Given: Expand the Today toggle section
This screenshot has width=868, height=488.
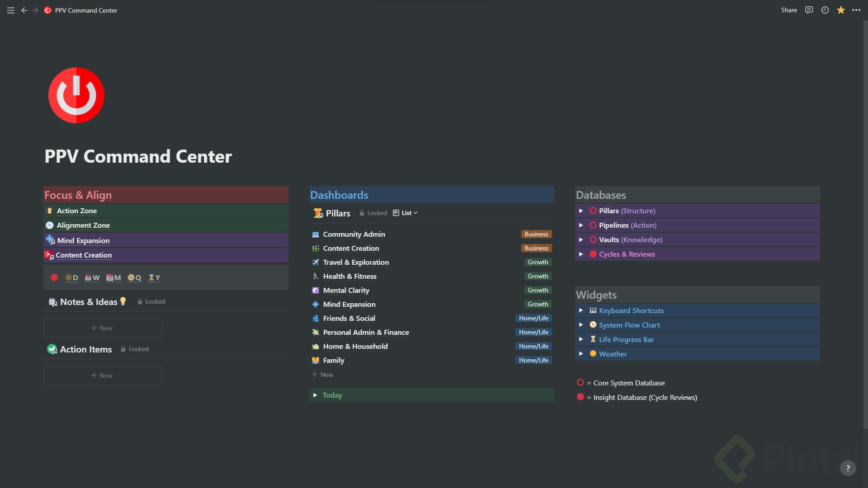Looking at the screenshot, I should (x=315, y=395).
